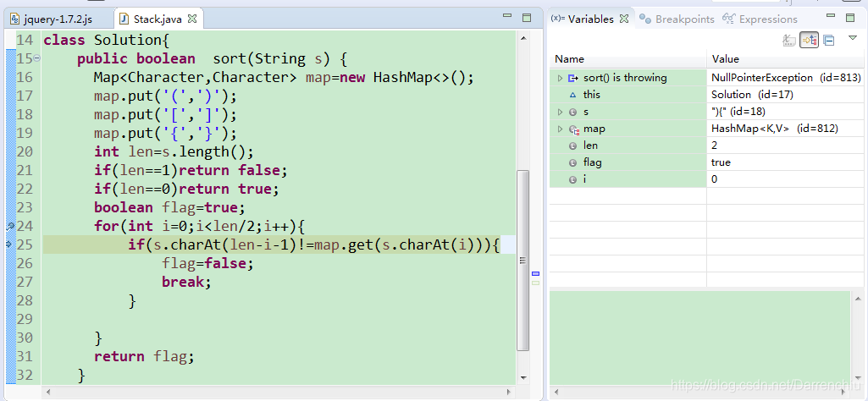This screenshot has width=868, height=401.
Task: Minimize the Variables view panel
Action: (x=830, y=17)
